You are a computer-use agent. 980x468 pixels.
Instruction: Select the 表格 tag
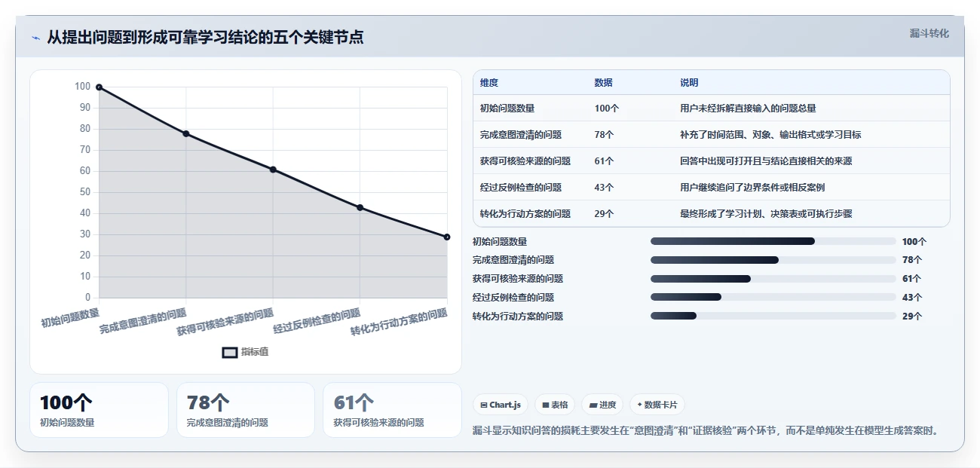click(x=555, y=405)
